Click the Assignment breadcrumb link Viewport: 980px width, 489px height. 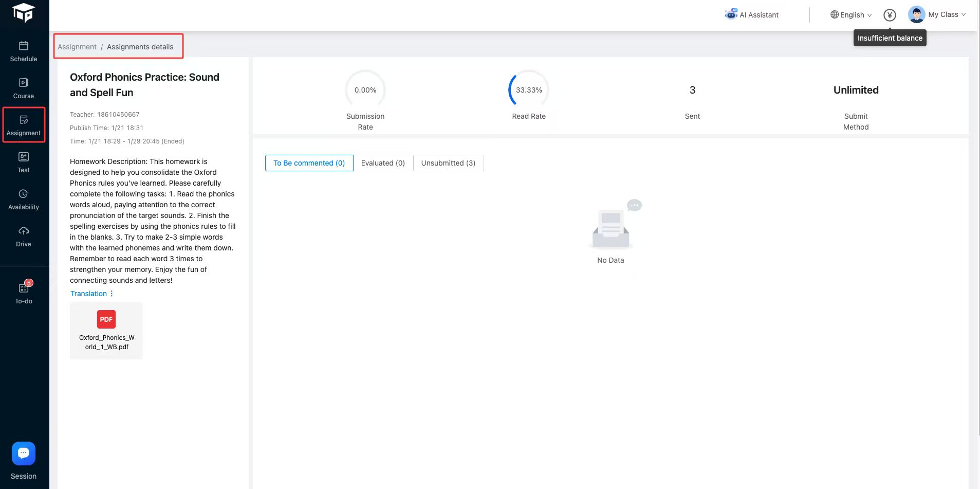tap(77, 47)
